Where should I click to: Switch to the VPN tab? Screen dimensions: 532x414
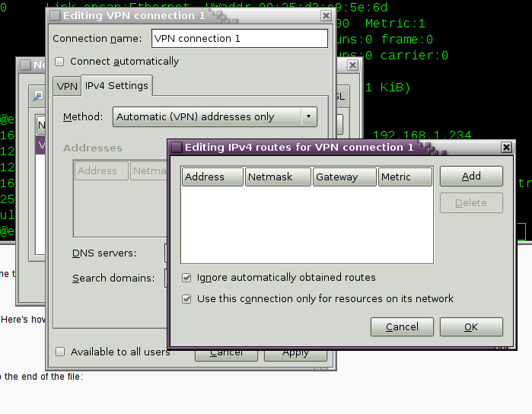click(x=67, y=86)
